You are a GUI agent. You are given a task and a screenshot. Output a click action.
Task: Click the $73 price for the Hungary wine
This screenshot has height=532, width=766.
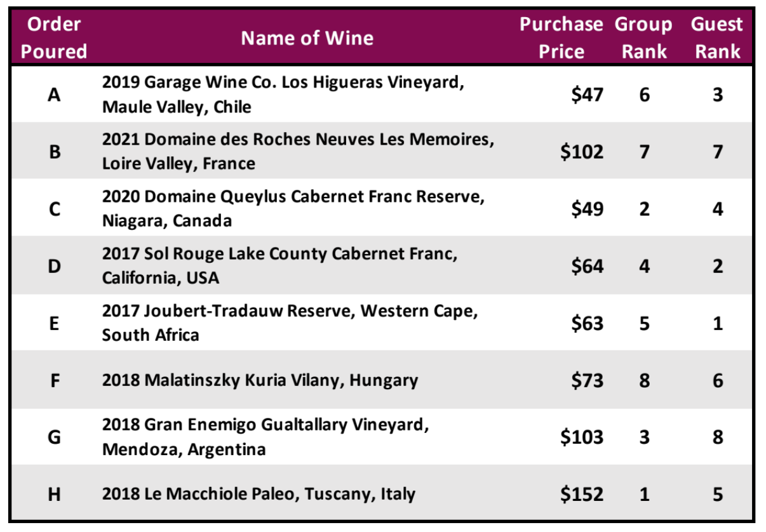pyautogui.click(x=588, y=380)
